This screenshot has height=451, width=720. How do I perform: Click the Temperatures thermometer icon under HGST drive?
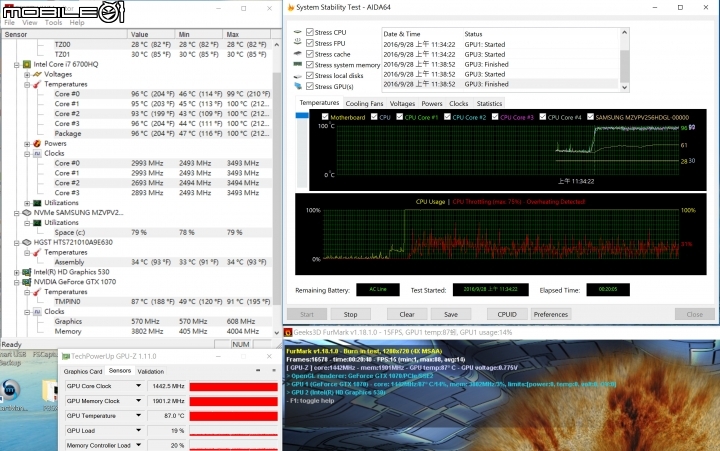37,252
